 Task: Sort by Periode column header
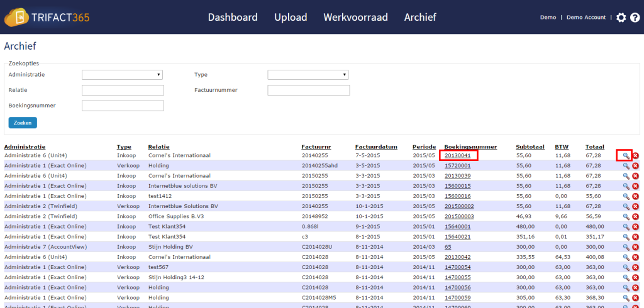pyautogui.click(x=425, y=146)
